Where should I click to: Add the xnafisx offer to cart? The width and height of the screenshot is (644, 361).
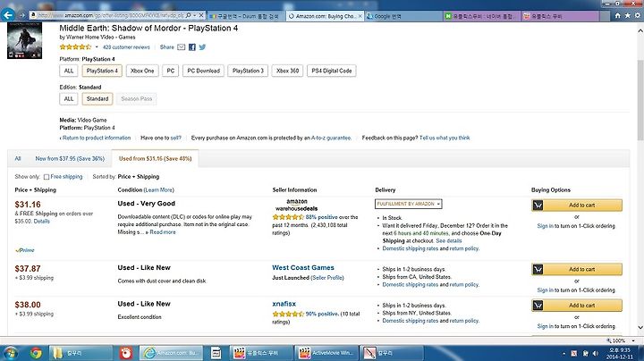[577, 306]
